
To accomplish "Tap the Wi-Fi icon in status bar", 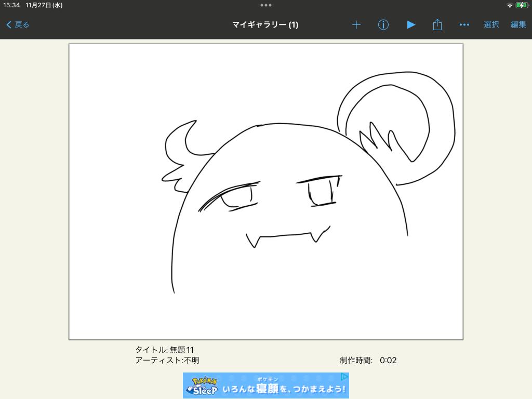I will (x=510, y=5).
